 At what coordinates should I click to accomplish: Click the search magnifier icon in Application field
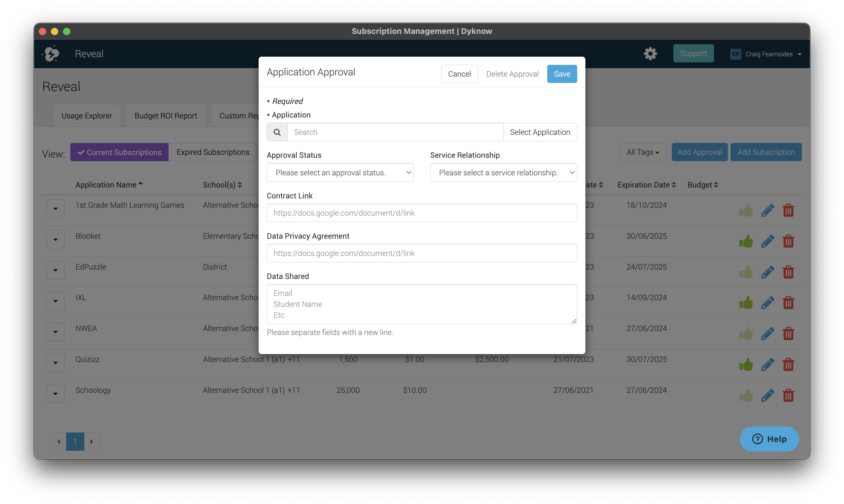point(277,132)
